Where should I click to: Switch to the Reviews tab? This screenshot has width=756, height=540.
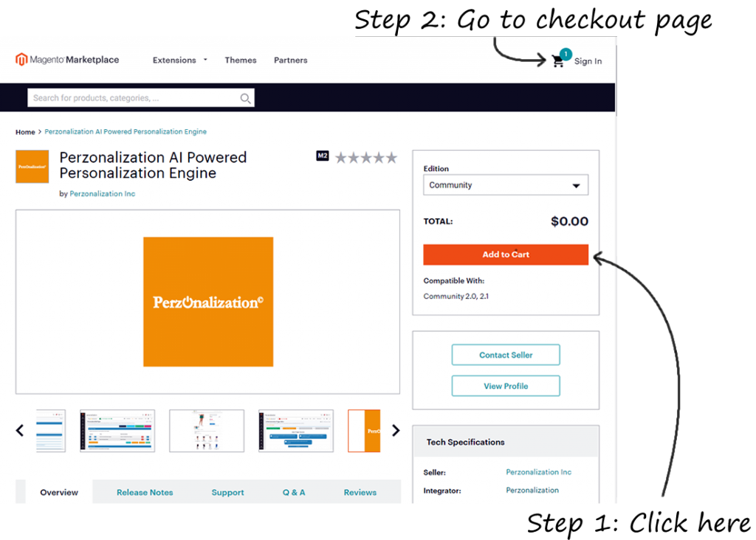[360, 492]
